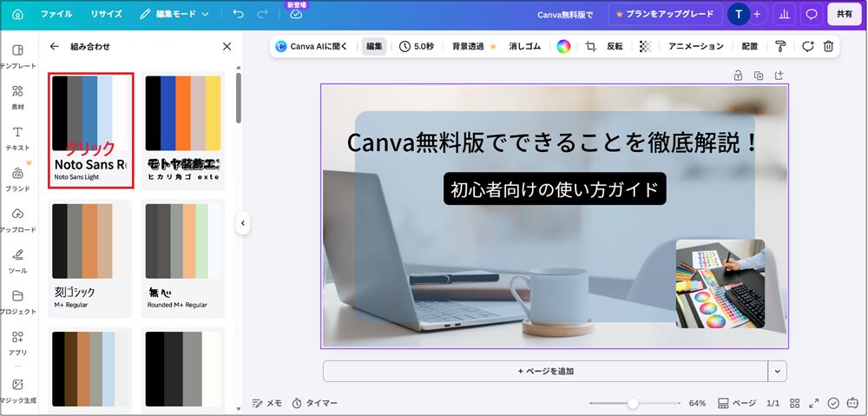Viewport: 868px width, 416px height.
Task: Click the 共有 share button
Action: coord(845,15)
